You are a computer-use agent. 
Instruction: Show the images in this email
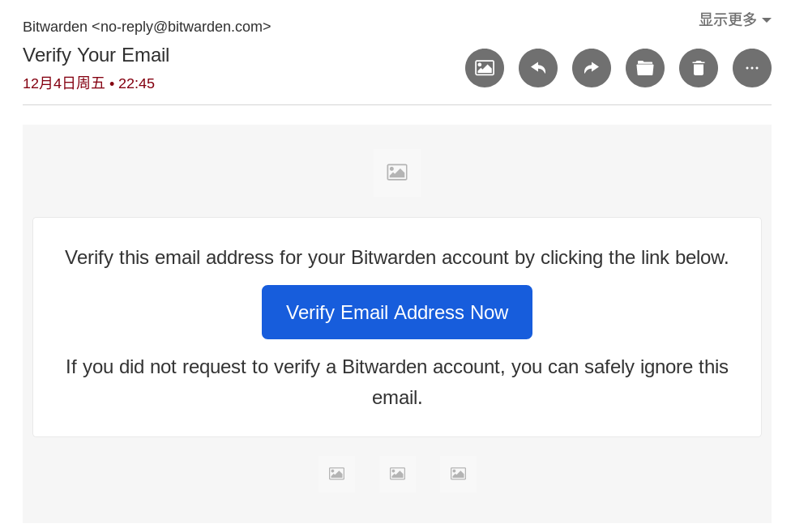pos(485,68)
